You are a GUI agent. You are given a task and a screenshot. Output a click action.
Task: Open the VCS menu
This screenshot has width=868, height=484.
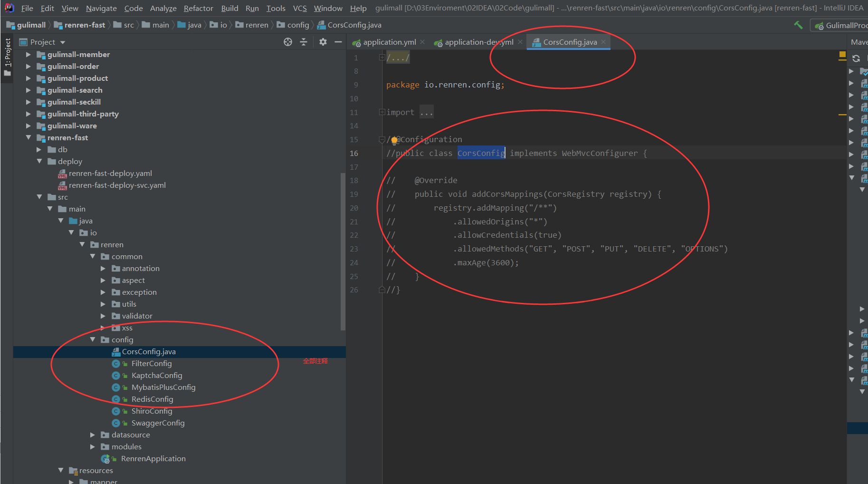300,8
